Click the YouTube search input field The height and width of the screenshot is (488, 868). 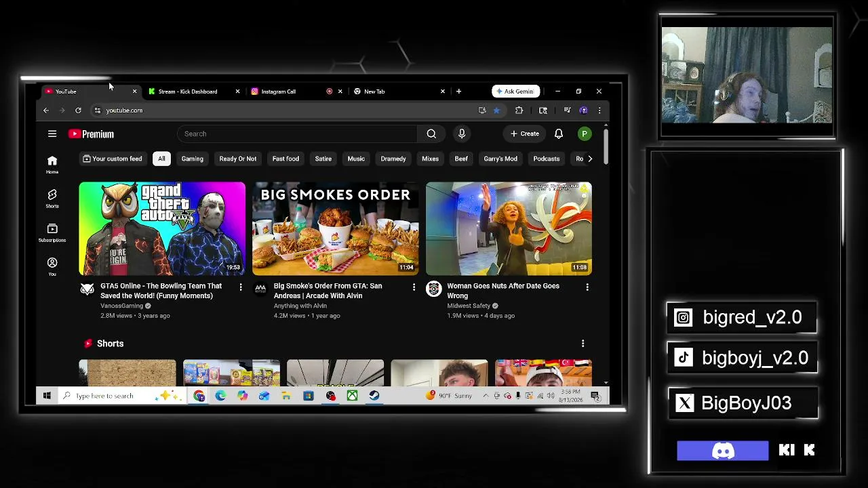tap(298, 134)
